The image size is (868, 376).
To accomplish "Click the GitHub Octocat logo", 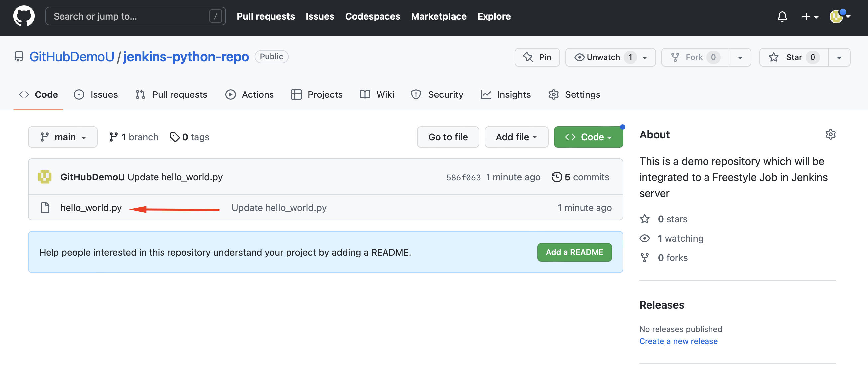I will (24, 16).
